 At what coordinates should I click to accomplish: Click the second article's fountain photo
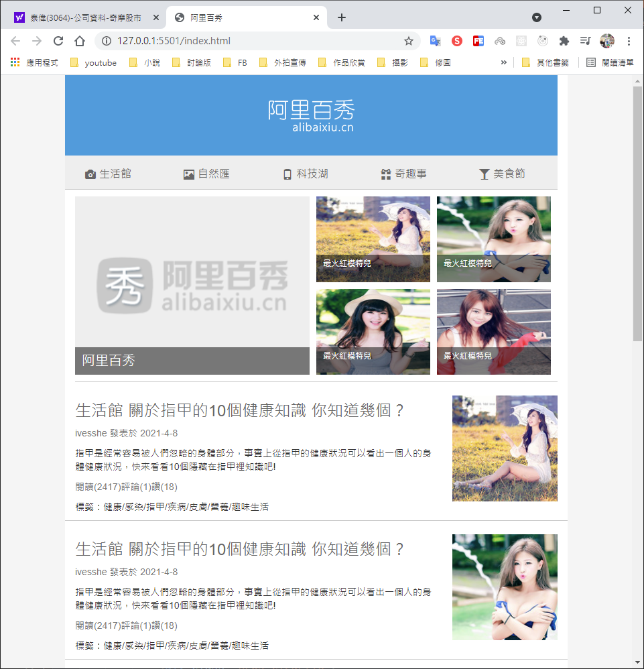tap(505, 587)
